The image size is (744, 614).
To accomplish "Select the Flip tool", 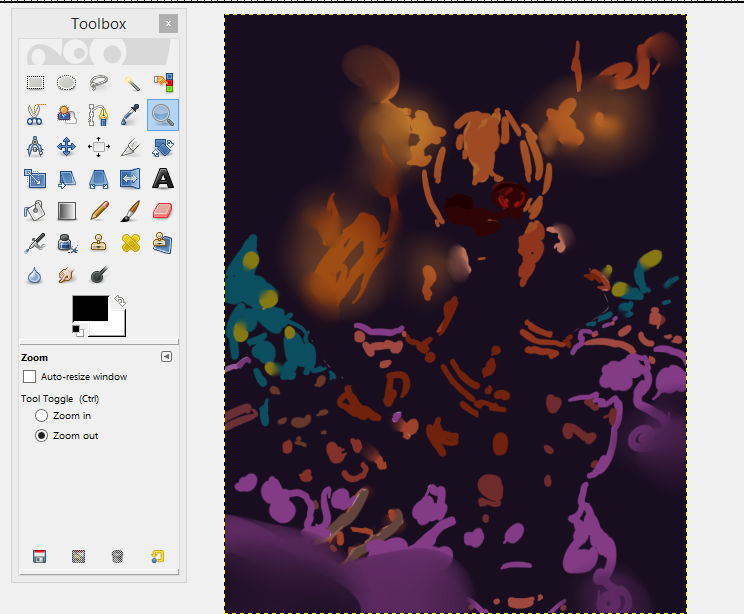I will tap(130, 179).
